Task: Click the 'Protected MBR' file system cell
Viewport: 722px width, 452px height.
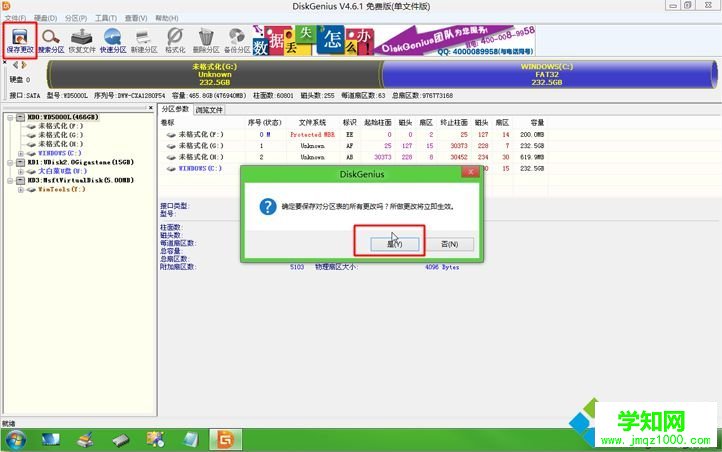Action: pos(312,135)
